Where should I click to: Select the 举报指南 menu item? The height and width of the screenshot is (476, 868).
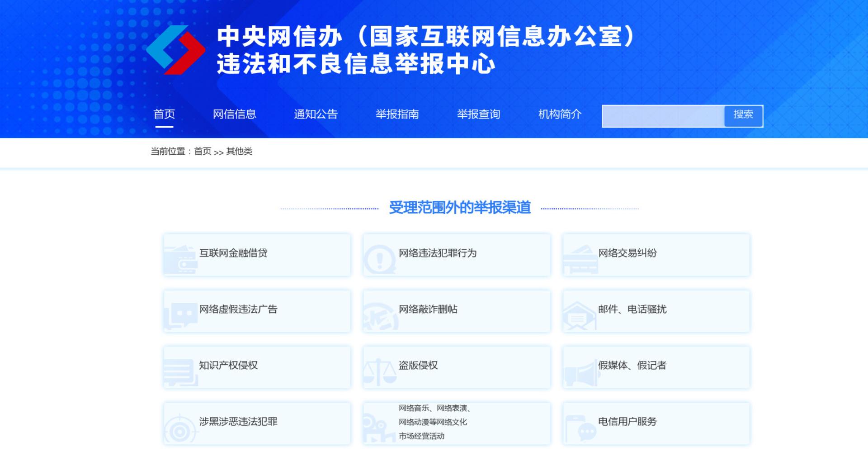tap(397, 114)
